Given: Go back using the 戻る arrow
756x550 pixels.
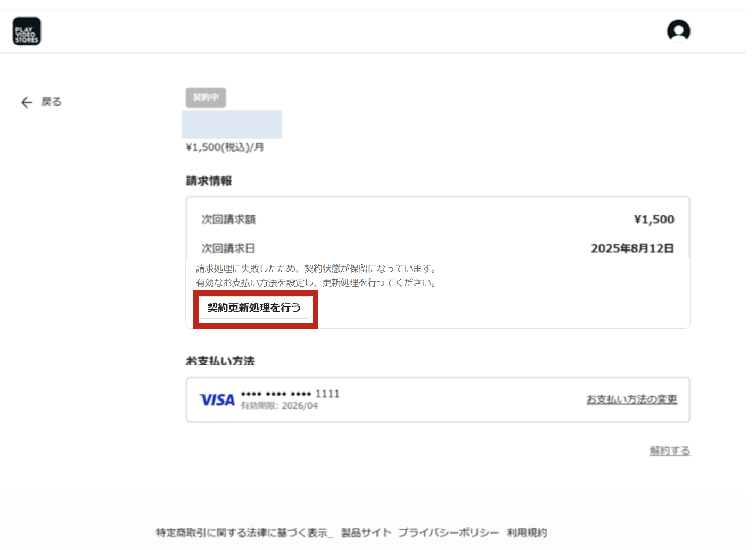Looking at the screenshot, I should (x=41, y=102).
